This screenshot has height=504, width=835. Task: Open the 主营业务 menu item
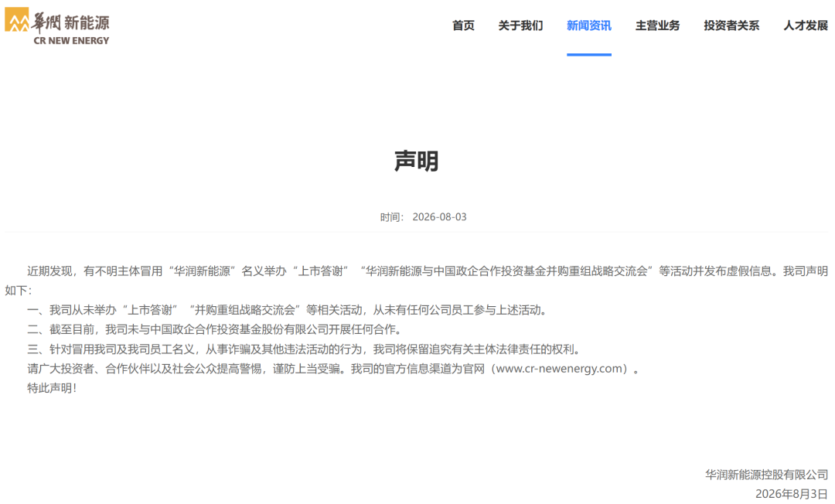coord(657,26)
